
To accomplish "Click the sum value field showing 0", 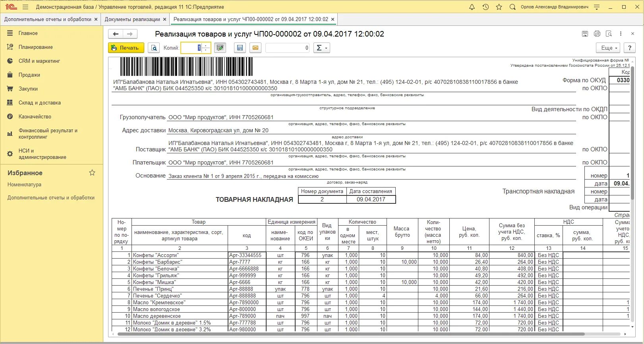I will (288, 48).
